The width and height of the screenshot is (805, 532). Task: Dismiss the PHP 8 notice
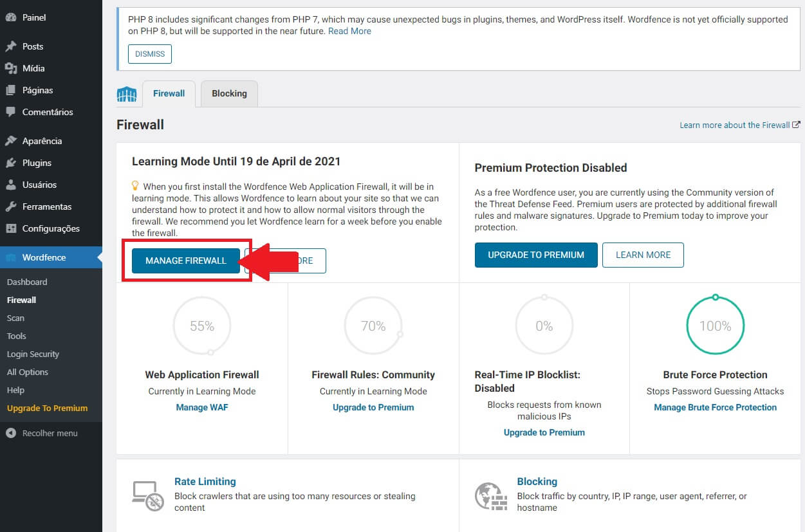click(150, 54)
